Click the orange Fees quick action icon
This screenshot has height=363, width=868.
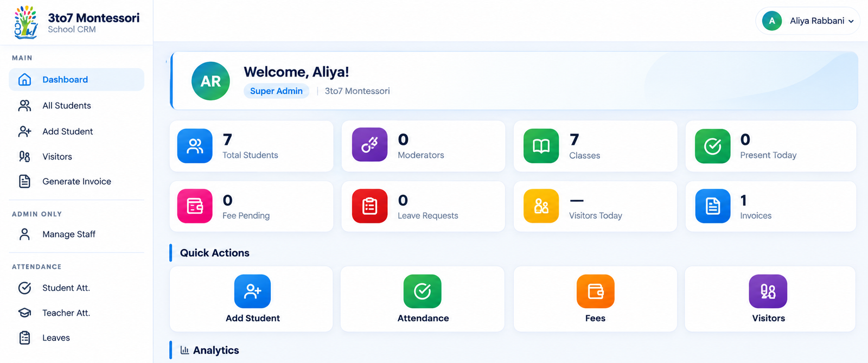pyautogui.click(x=595, y=291)
